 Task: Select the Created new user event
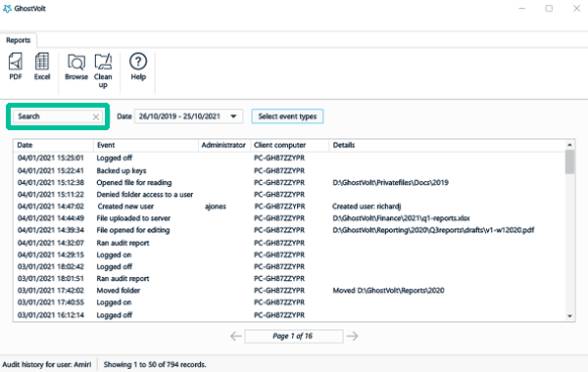[125, 206]
